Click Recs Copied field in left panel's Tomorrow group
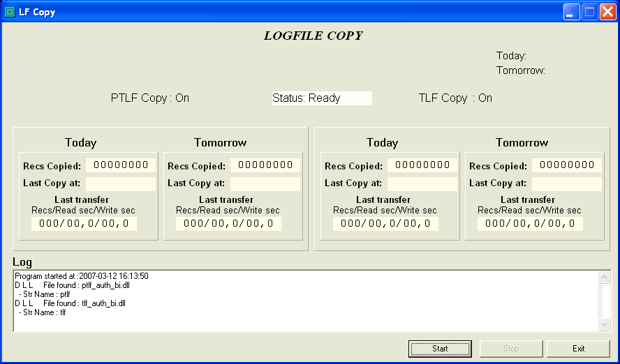Image resolution: width=620 pixels, height=364 pixels. (265, 165)
